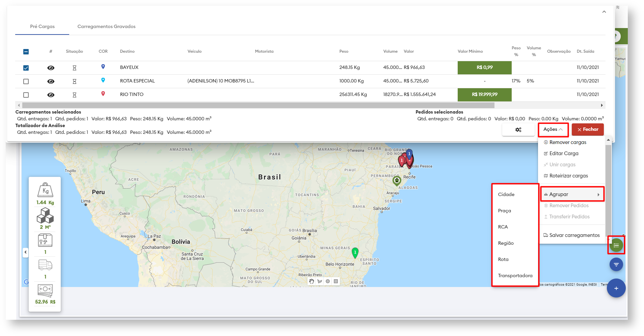Click the RIO TINTO destination cell
Screen dimensions: 644x336
coord(132,95)
